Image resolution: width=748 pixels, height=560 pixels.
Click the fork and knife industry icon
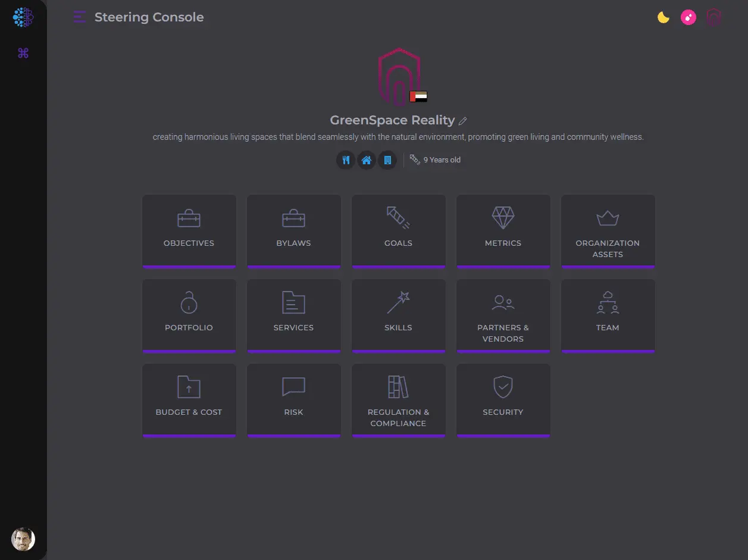tap(346, 160)
